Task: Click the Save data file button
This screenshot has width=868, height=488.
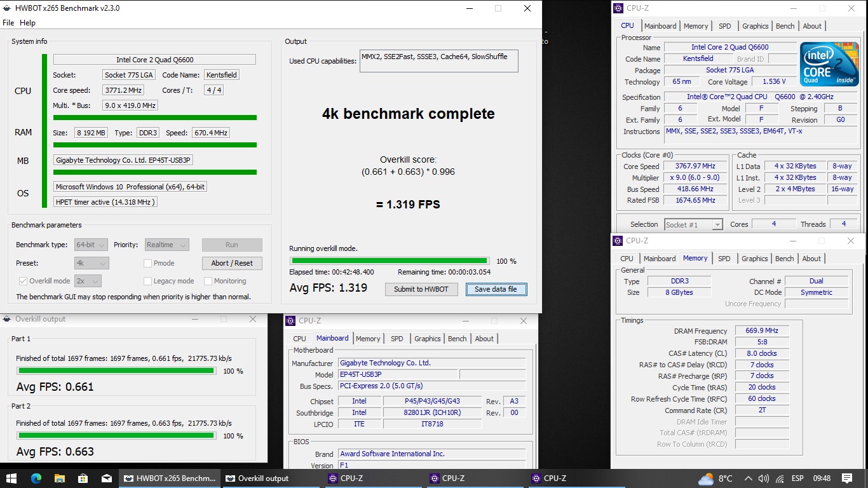Action: pyautogui.click(x=496, y=289)
